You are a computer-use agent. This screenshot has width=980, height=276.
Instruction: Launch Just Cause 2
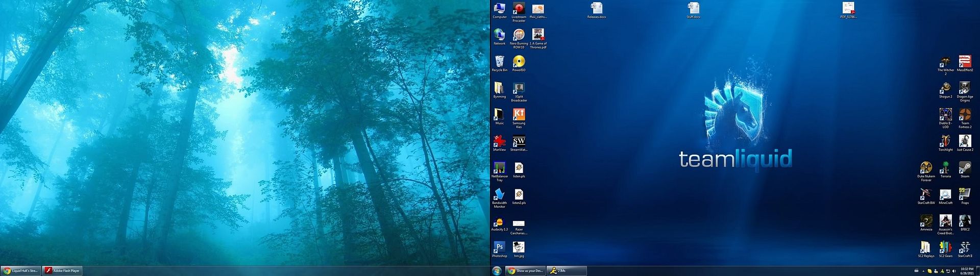(965, 143)
